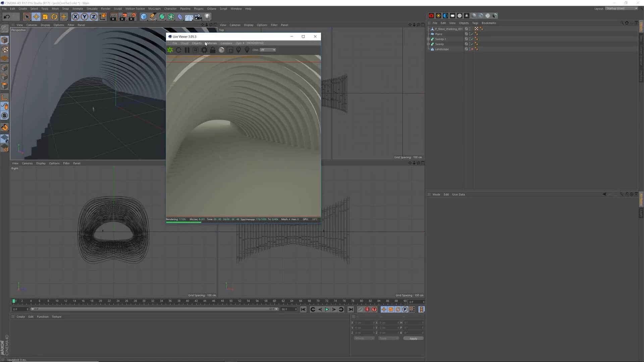Click the Cube primitive icon
Screen dimensions: 644x362
point(144,17)
